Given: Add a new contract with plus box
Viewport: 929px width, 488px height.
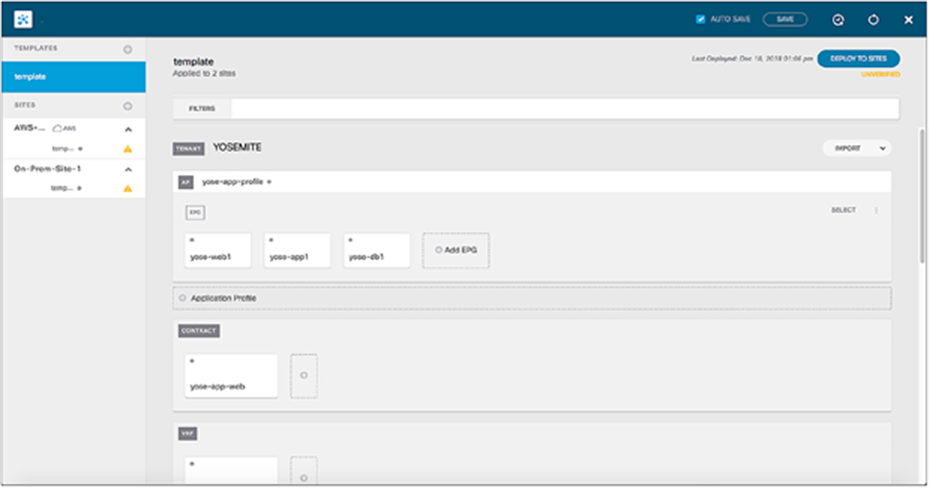Looking at the screenshot, I should point(304,375).
